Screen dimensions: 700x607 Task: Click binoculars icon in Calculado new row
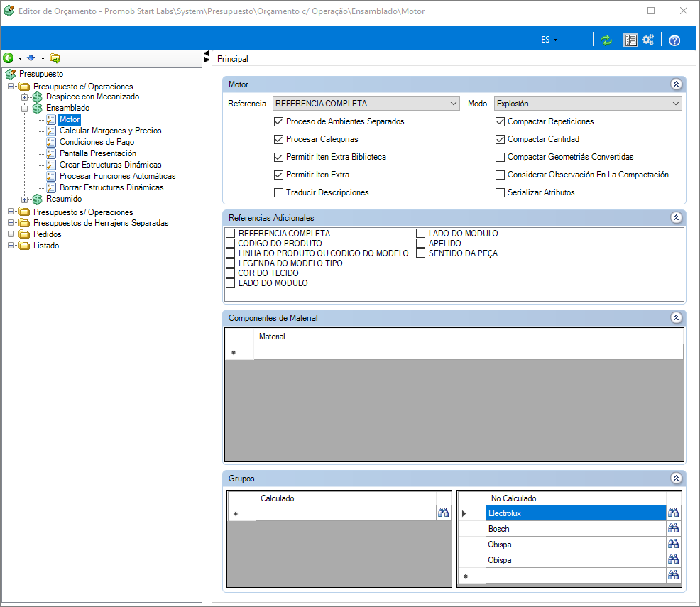(443, 513)
